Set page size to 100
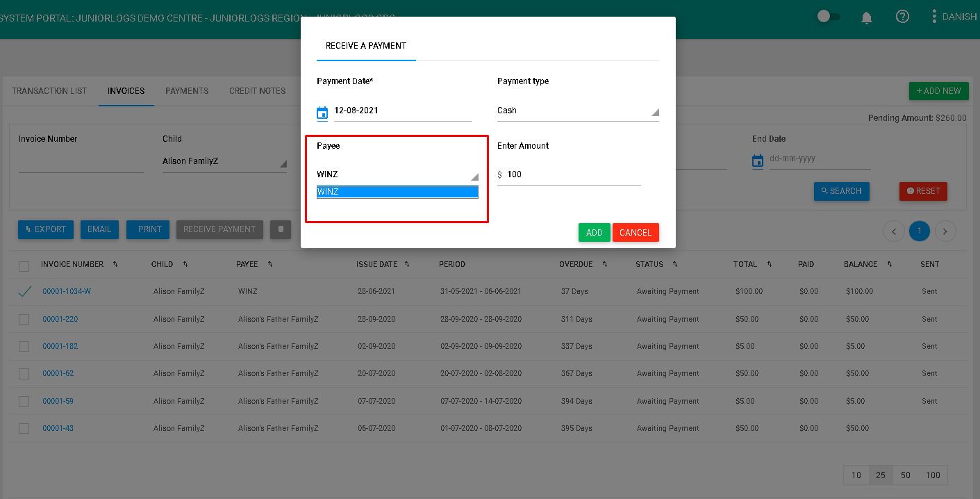Image resolution: width=980 pixels, height=499 pixels. tap(933, 475)
